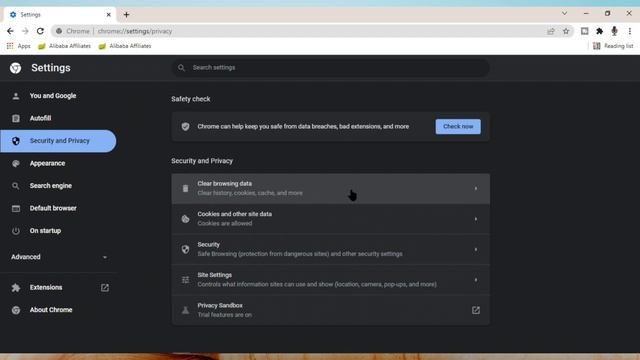Click the tab-shaped icon beside extensions
This screenshot has height=360, width=640.
[584, 31]
